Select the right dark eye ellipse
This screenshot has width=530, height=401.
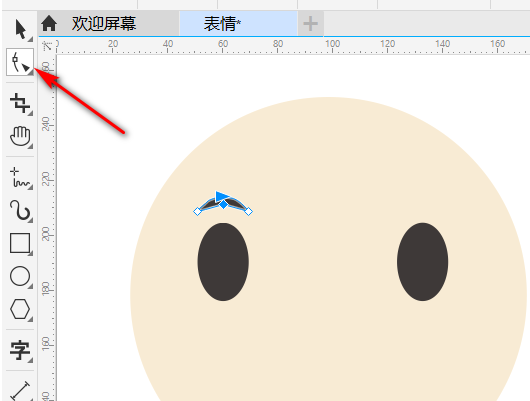click(x=423, y=262)
